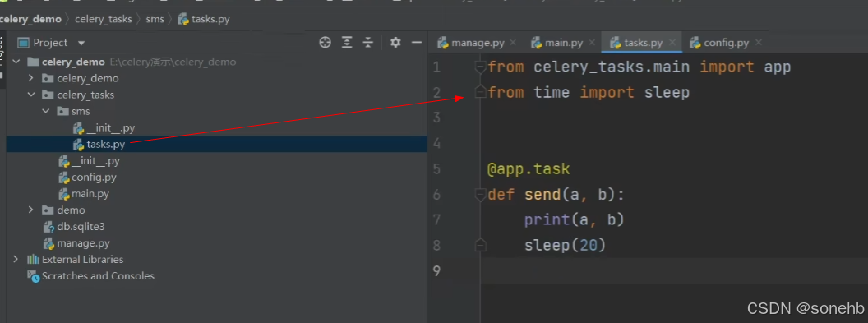Click the External Libraries bar-chart icon

click(x=33, y=260)
